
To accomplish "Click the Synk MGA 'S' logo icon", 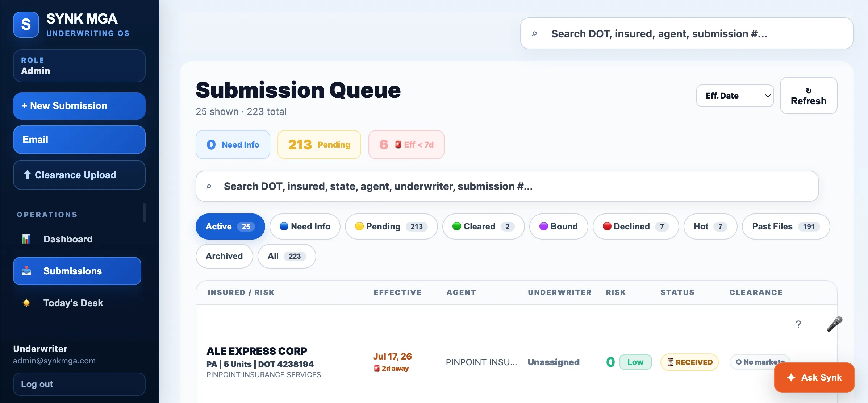I will pyautogui.click(x=26, y=25).
